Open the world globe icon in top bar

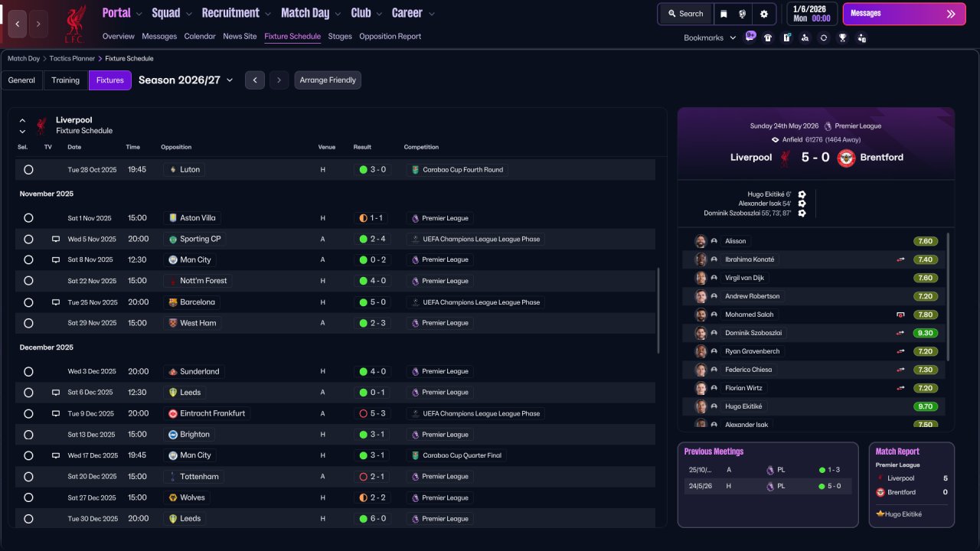pos(743,14)
